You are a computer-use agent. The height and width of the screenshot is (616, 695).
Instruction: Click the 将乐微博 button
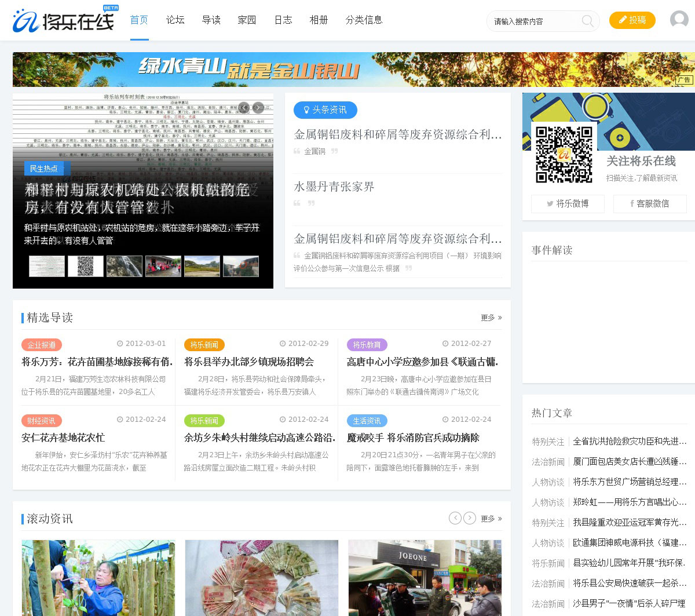(x=568, y=203)
